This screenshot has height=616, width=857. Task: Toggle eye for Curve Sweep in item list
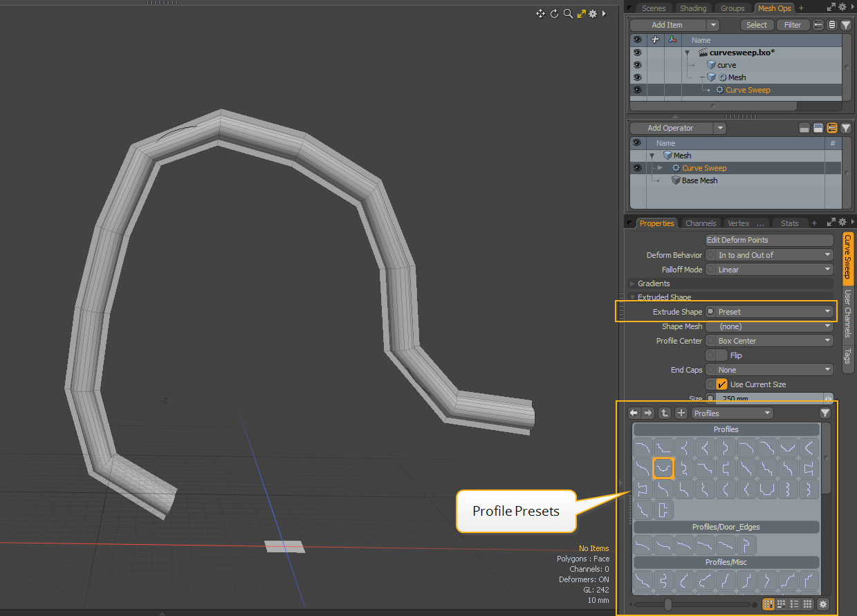(637, 90)
